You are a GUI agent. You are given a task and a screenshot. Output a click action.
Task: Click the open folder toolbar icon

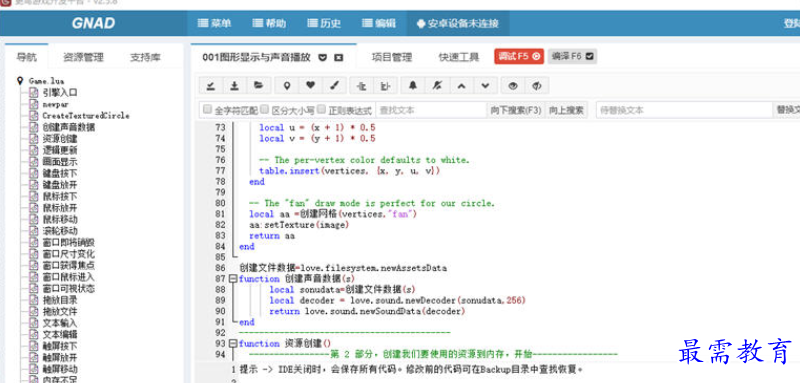[259, 86]
